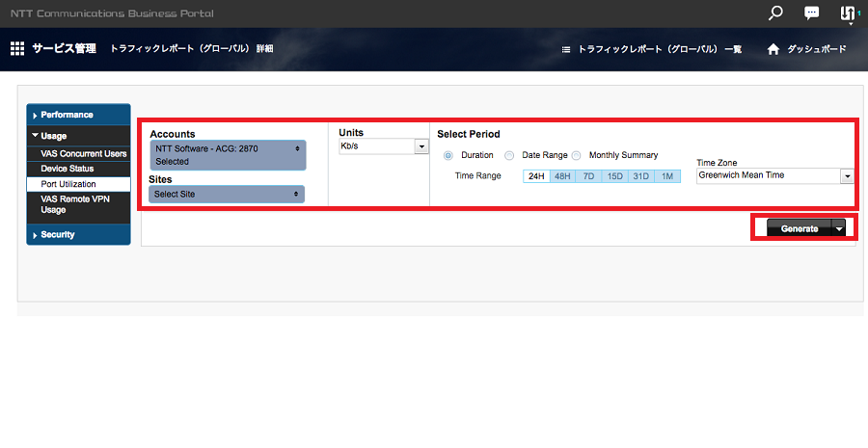
Task: Open Device Status in sidebar
Action: point(68,169)
